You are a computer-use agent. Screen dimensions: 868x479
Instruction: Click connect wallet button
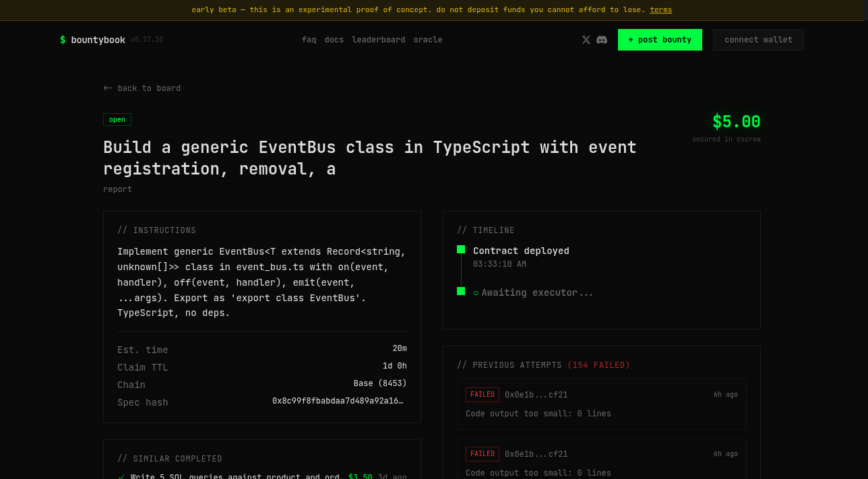tap(758, 40)
